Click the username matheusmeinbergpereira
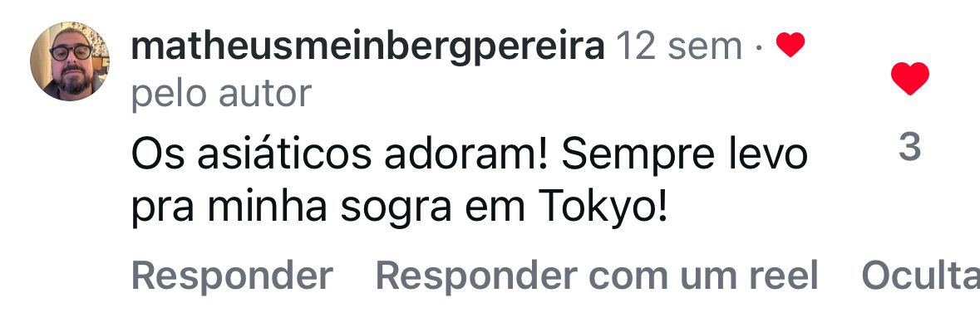Viewport: 980px width, 332px height. click(367, 47)
